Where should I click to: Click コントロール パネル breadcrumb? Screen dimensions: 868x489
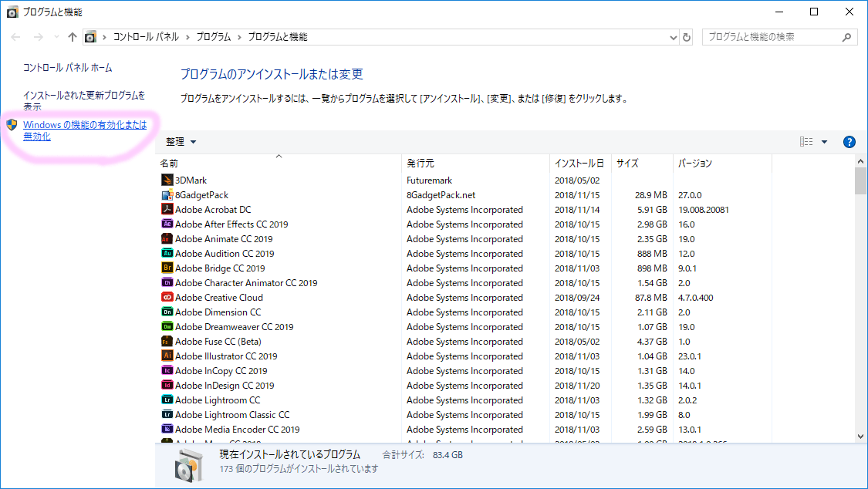tap(146, 37)
